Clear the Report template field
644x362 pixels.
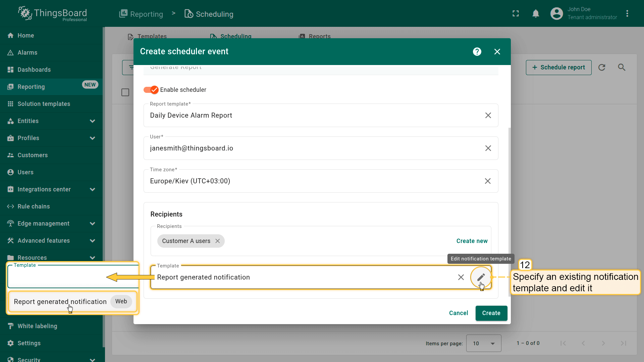pos(488,115)
